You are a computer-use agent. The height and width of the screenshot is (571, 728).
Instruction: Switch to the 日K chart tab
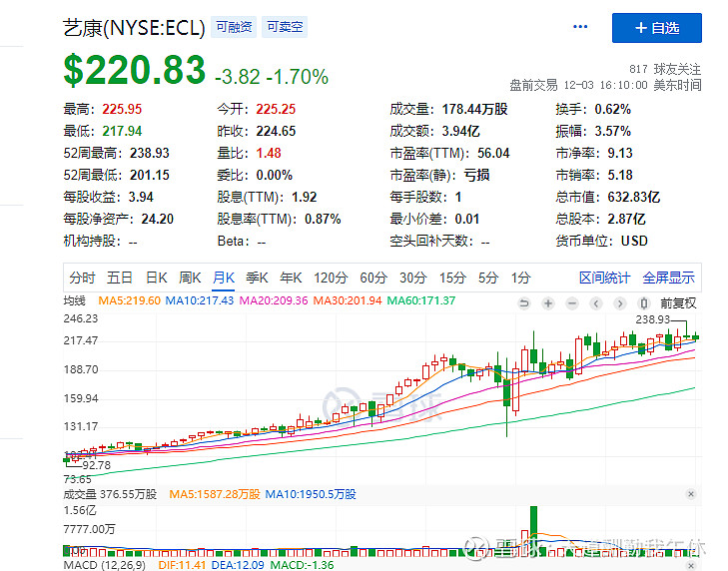(156, 278)
